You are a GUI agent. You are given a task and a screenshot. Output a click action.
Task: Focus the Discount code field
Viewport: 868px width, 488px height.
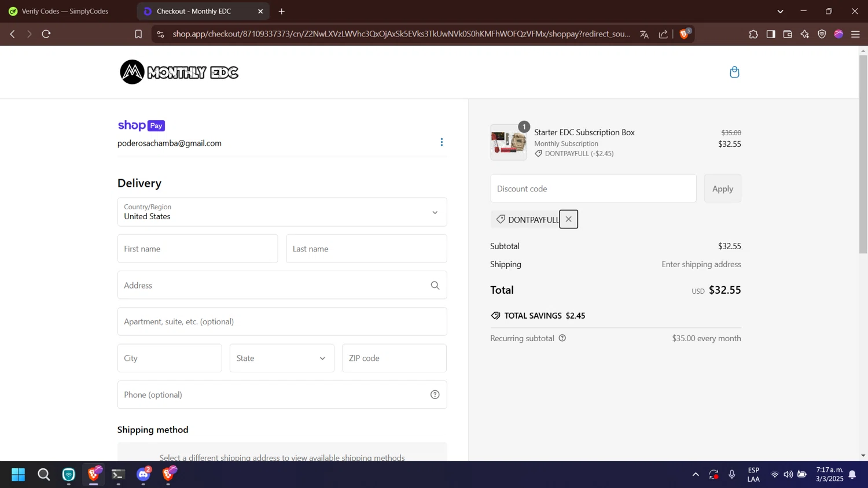coord(593,188)
